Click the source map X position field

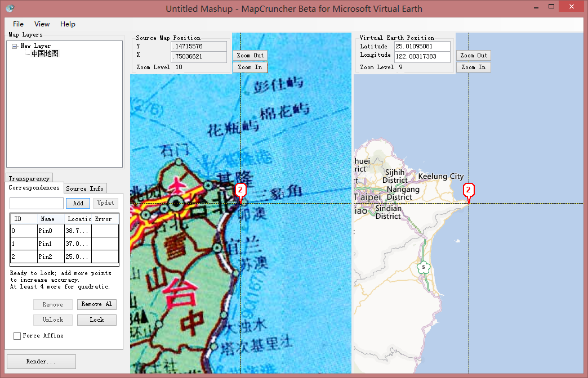point(199,57)
